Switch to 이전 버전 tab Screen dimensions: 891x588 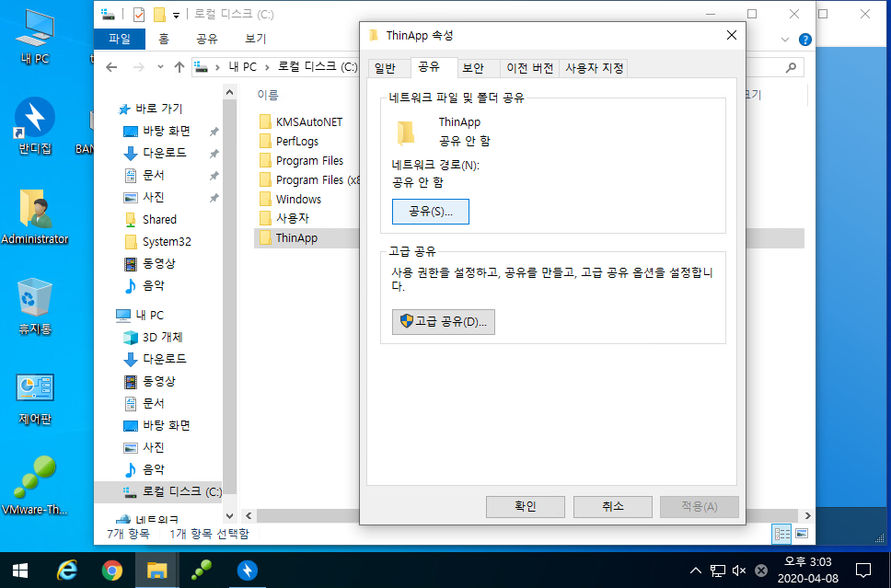click(529, 68)
